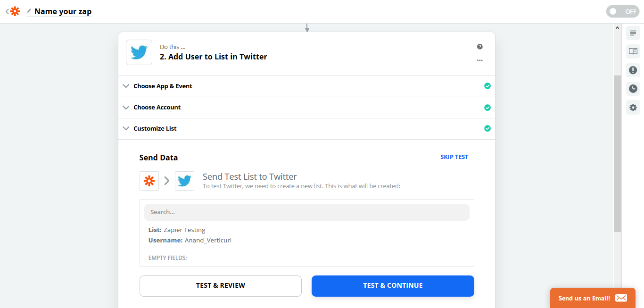Expand the Choose Account section
The height and width of the screenshot is (308, 644).
(x=306, y=108)
